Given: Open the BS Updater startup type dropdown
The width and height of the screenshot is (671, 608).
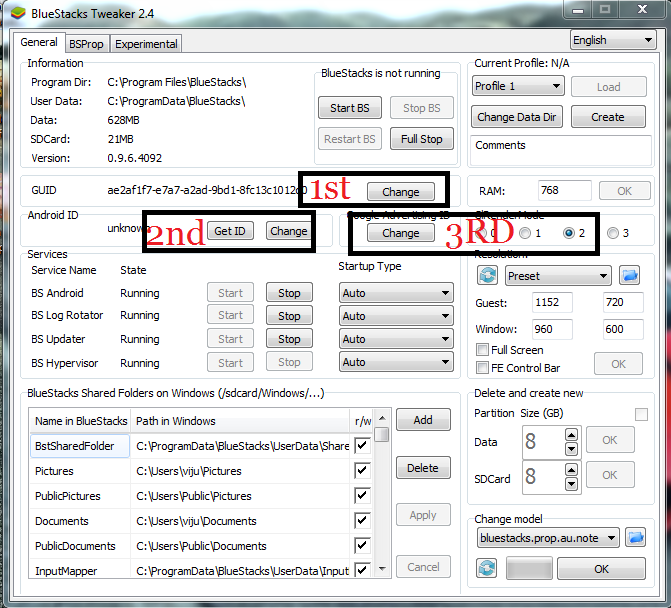Looking at the screenshot, I should pyautogui.click(x=396, y=339).
